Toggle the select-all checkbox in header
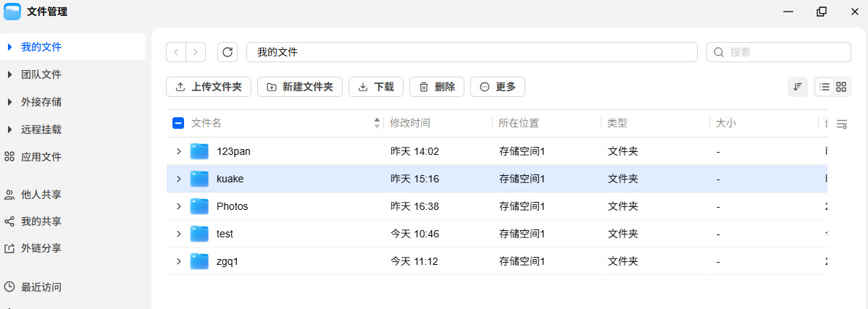 (178, 123)
